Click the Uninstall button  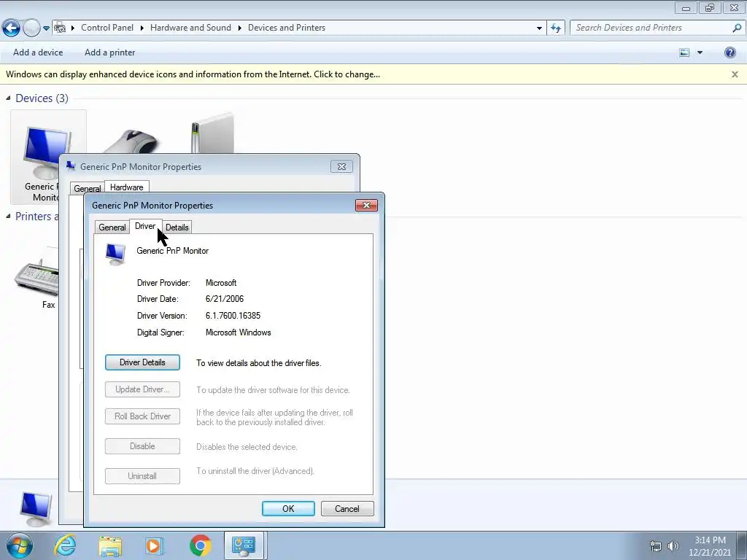click(142, 476)
